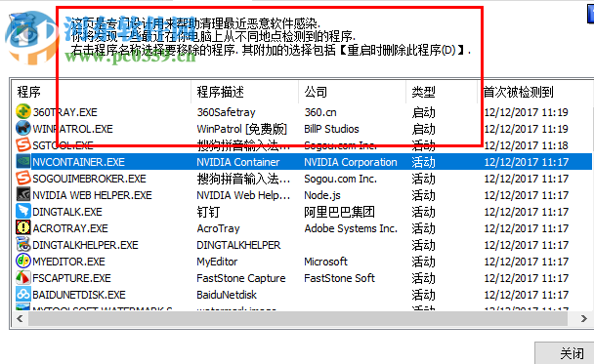Click the 360TRAY.EXE program icon

23,112
